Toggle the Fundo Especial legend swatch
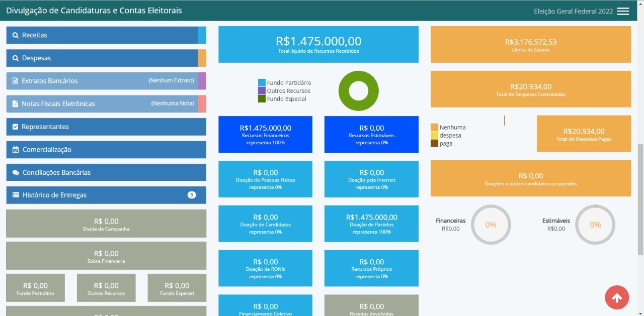Screen dimensions: 644x316 point(262,99)
